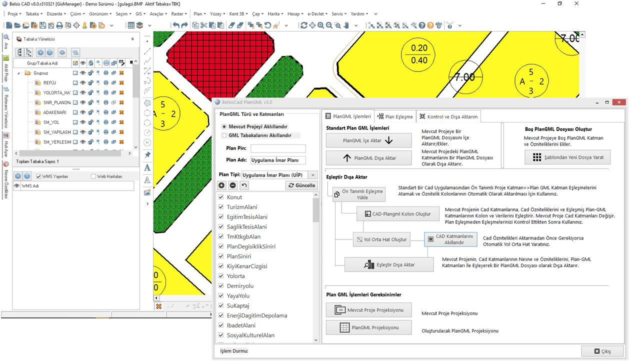Viewport: 630px width, 364px height.
Task: Click the refresh view icon
Action: click(303, 25)
